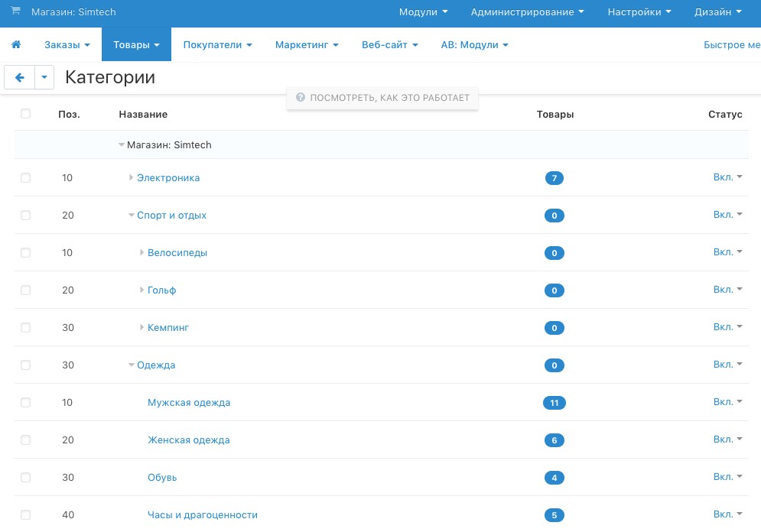Expand the Электроника category tree
This screenshot has height=532, width=761.
(x=132, y=178)
